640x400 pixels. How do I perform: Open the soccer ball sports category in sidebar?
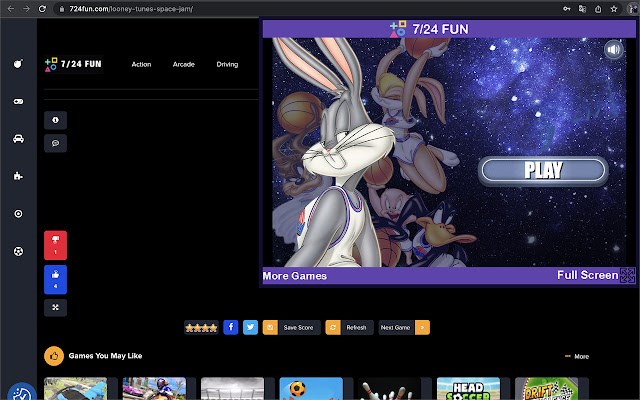(18, 251)
